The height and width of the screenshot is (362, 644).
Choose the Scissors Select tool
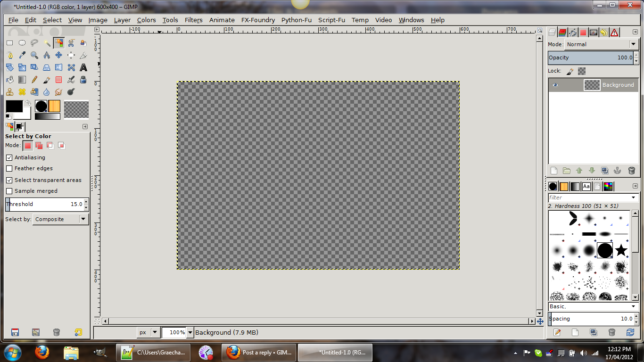pyautogui.click(x=71, y=43)
